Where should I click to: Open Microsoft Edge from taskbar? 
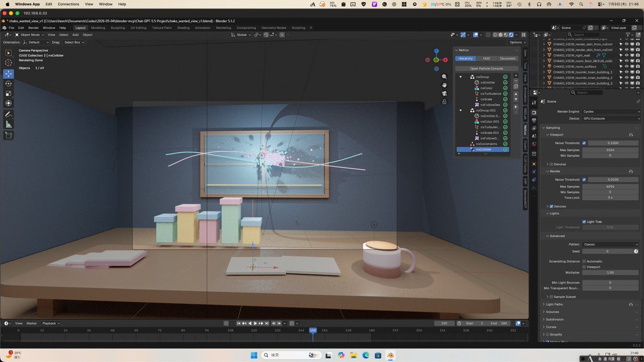(366, 355)
